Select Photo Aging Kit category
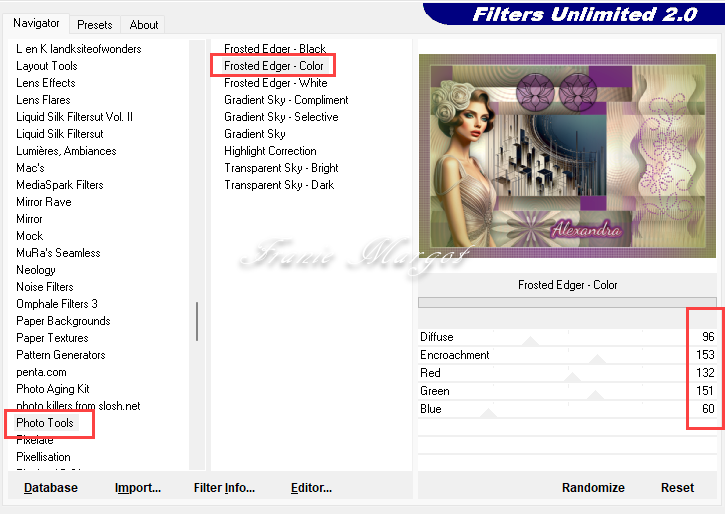Image resolution: width=725 pixels, height=514 pixels. tap(53, 389)
